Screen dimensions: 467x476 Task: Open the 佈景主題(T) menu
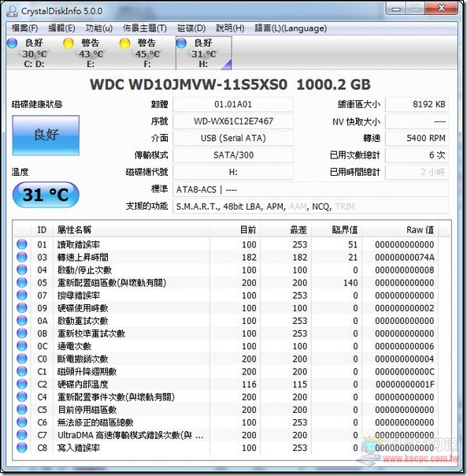pyautogui.click(x=145, y=28)
